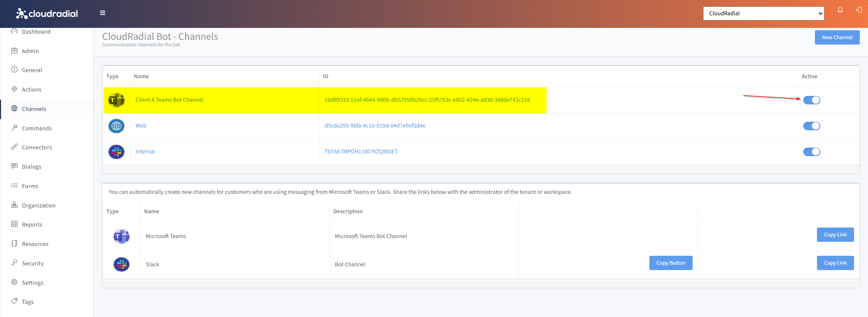Click the hamburger menu icon
The width and height of the screenshot is (868, 317).
coord(102,13)
